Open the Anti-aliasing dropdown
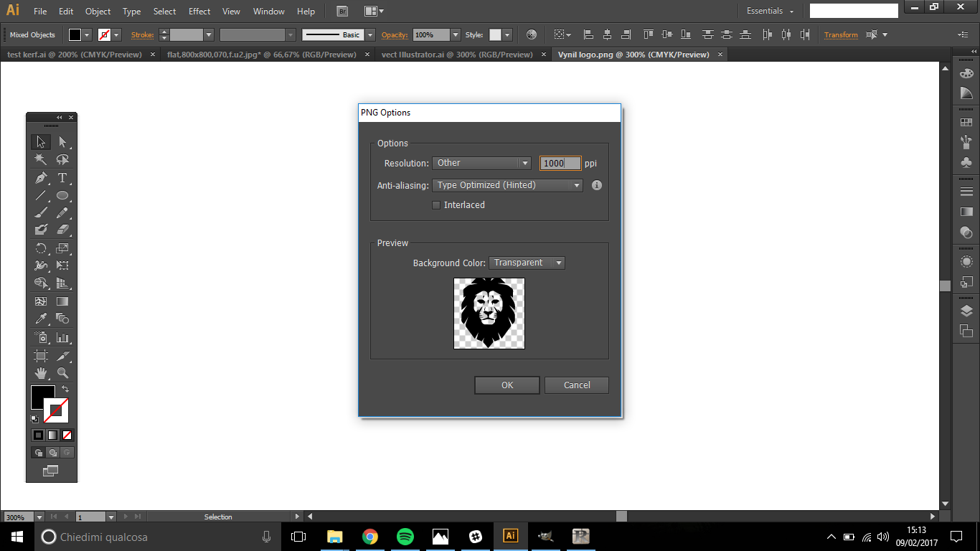The image size is (980, 551). (x=507, y=185)
